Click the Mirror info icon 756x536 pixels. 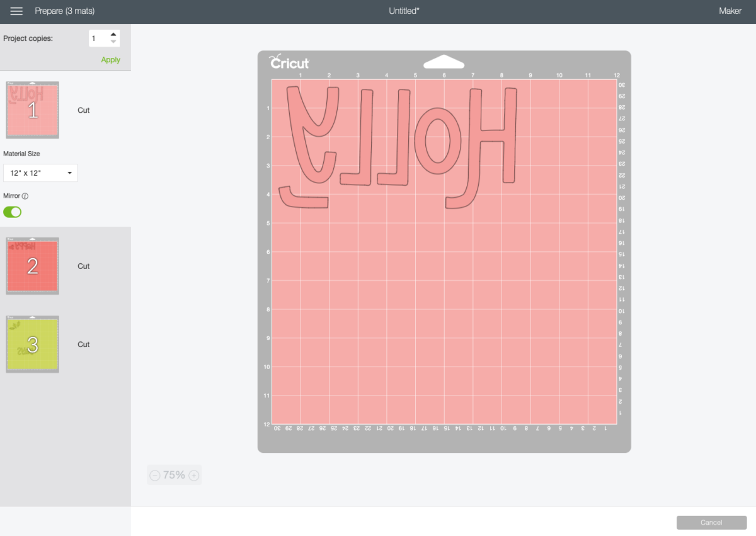[25, 196]
